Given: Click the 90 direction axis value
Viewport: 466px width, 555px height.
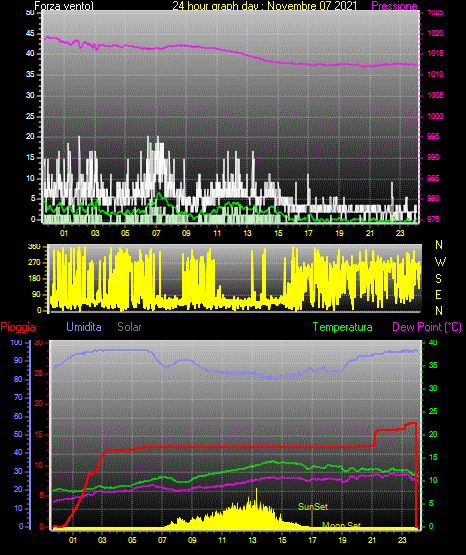Looking at the screenshot, I should (x=37, y=294).
